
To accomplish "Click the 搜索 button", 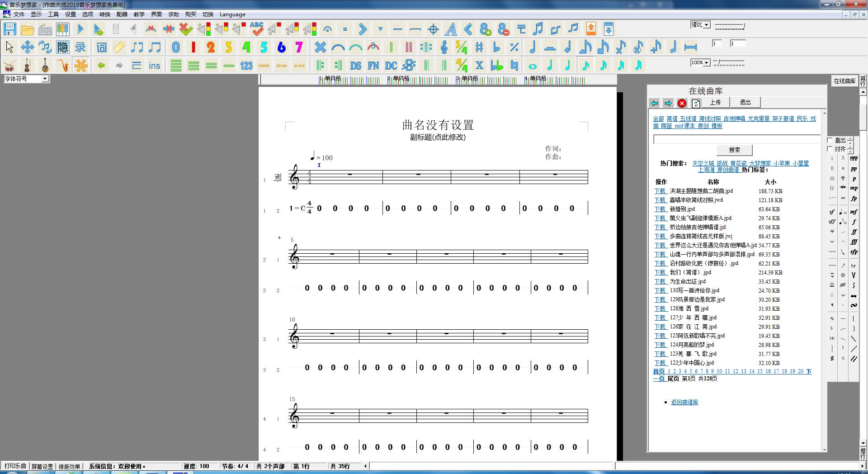I will 734,150.
